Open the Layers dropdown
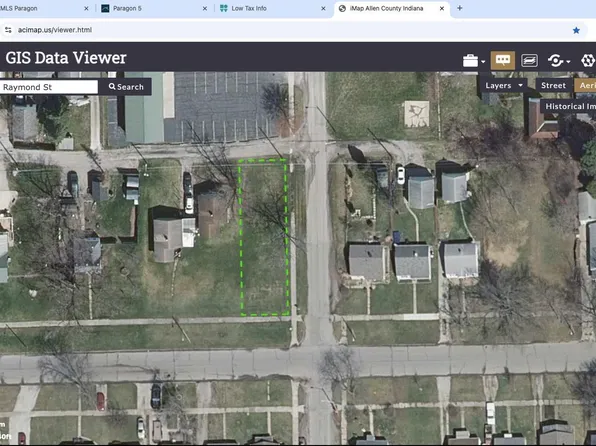 point(503,86)
